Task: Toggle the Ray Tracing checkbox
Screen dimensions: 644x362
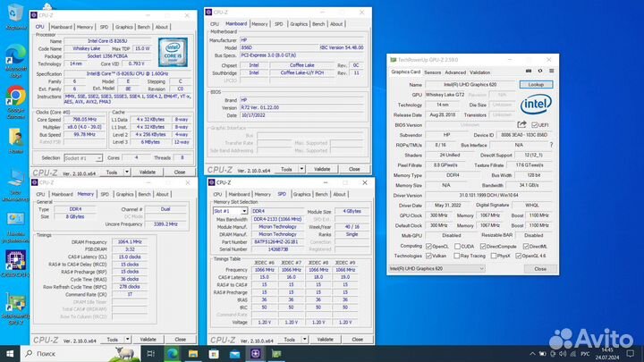Action: pos(457,256)
